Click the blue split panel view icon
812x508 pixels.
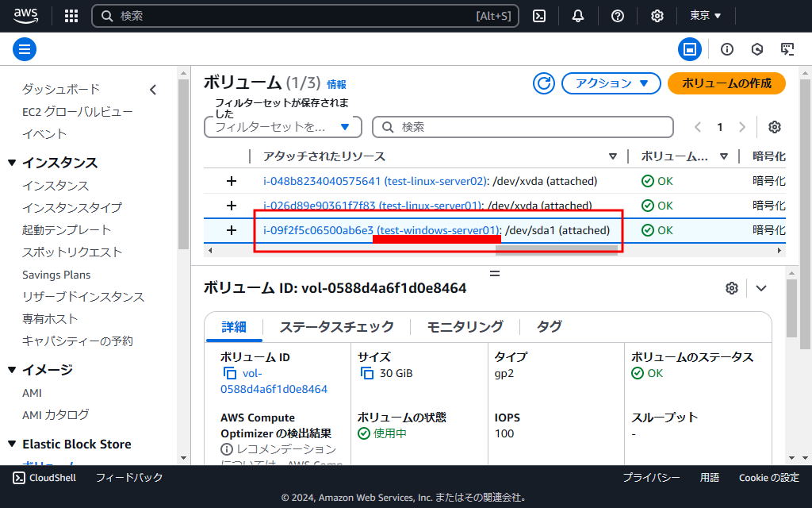[x=690, y=49]
